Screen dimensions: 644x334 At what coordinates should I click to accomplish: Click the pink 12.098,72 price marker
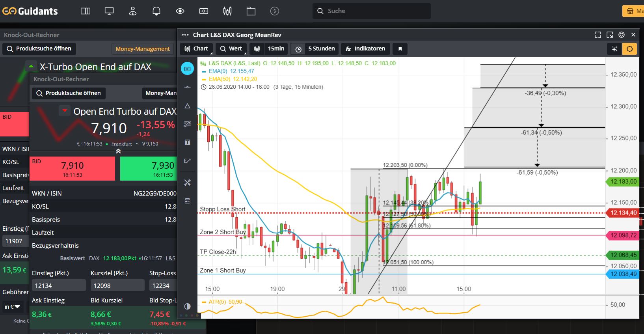point(622,235)
